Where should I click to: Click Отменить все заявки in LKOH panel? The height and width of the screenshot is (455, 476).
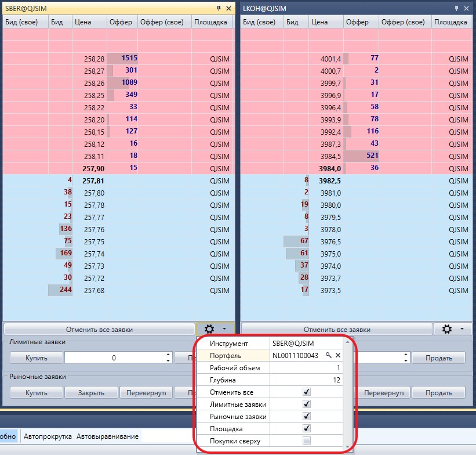337,330
